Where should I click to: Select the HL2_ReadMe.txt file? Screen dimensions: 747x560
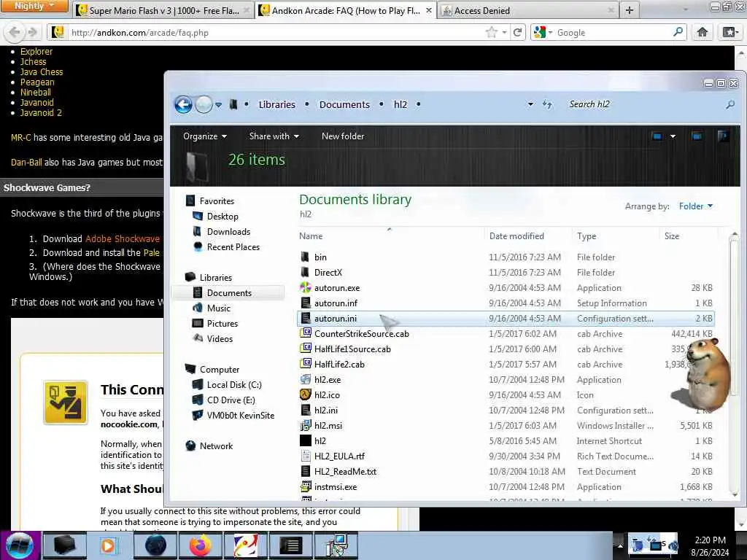click(345, 472)
